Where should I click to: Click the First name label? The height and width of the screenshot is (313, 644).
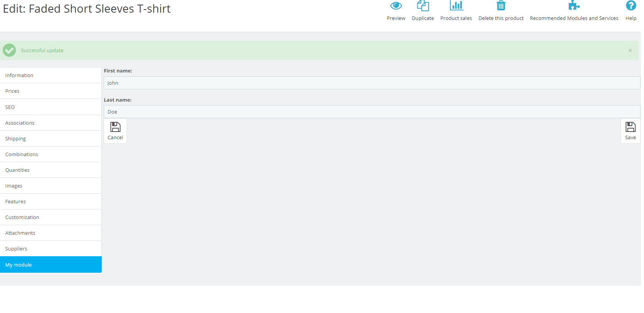tap(118, 71)
